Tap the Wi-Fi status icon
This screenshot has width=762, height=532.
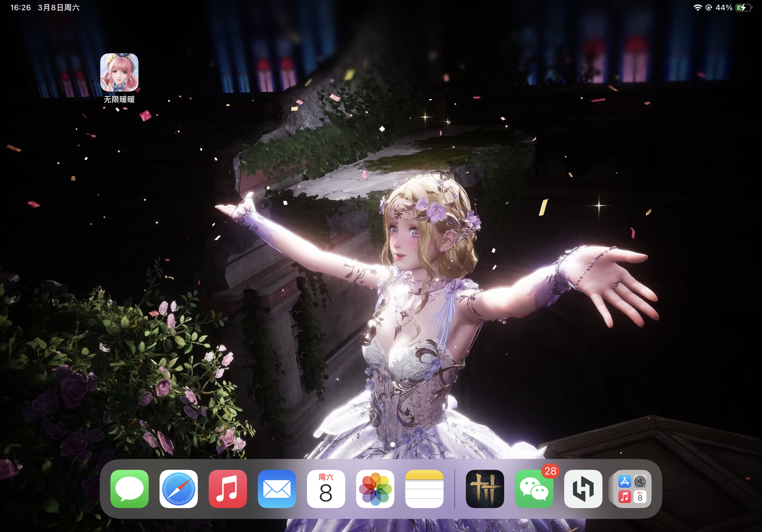tap(698, 8)
